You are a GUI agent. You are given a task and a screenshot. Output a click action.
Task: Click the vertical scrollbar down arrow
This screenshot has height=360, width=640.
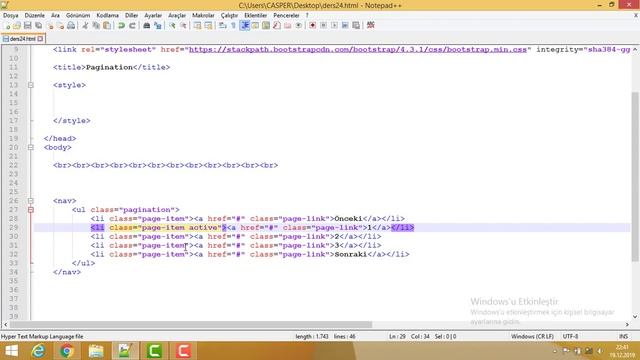[635, 316]
